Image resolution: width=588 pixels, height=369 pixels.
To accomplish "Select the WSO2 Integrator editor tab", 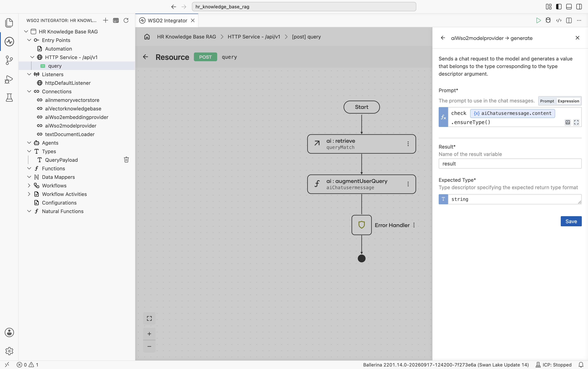I will click(x=167, y=20).
